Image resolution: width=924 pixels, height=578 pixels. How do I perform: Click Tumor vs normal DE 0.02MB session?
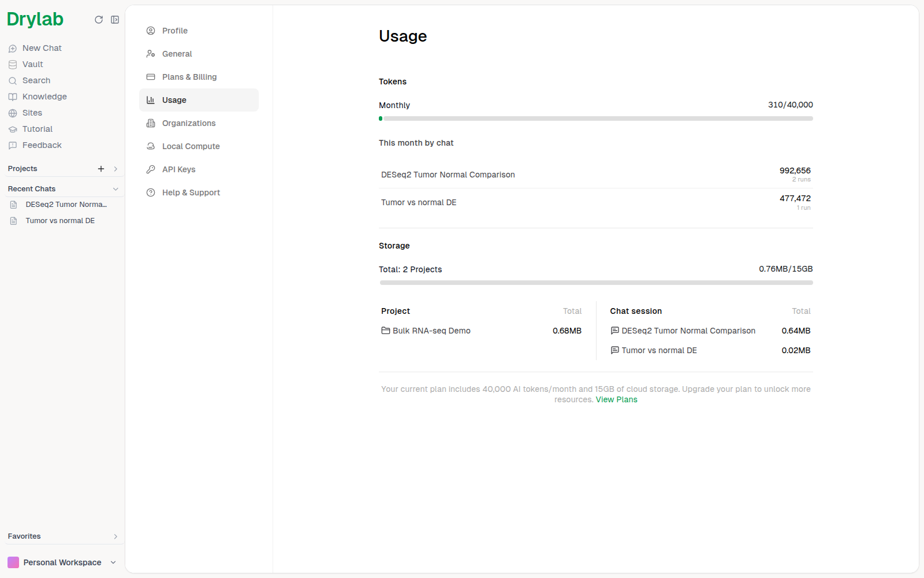710,350
